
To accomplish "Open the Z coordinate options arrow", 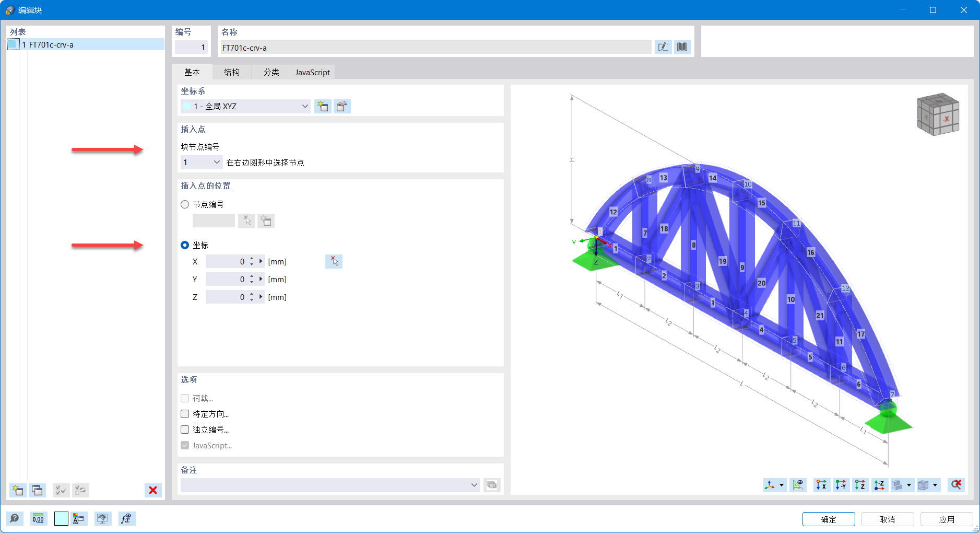I will point(261,297).
